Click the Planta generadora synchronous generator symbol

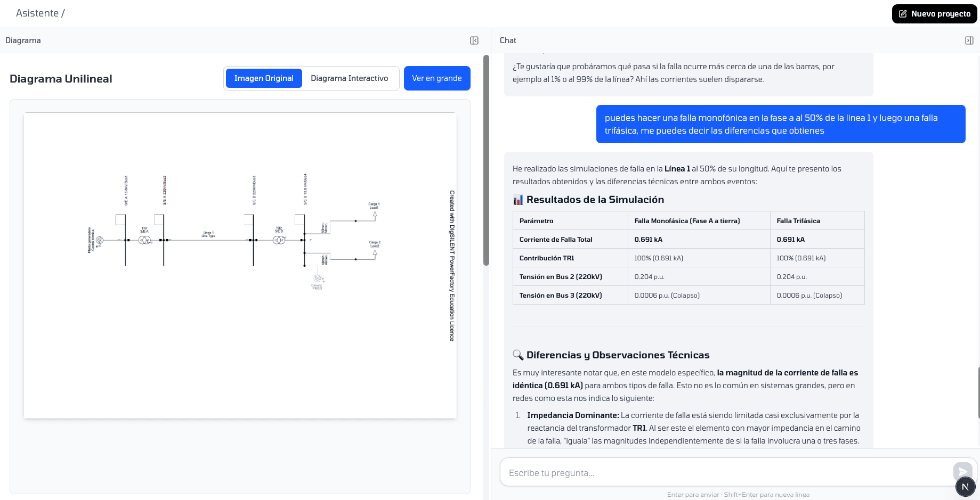(100, 240)
